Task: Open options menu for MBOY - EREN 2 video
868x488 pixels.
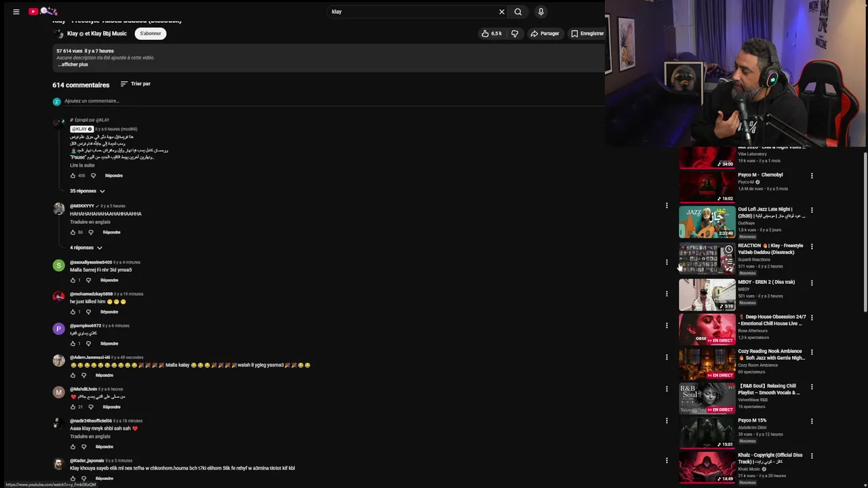Action: (x=812, y=283)
